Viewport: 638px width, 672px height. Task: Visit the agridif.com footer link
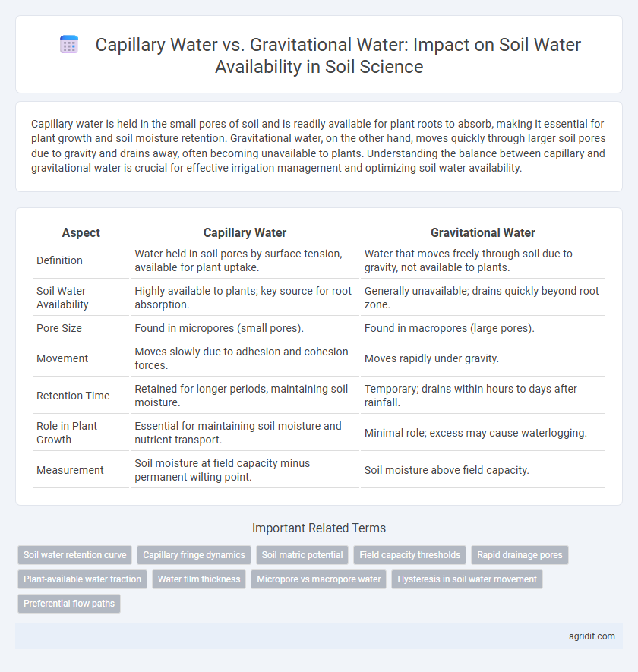tap(592, 636)
